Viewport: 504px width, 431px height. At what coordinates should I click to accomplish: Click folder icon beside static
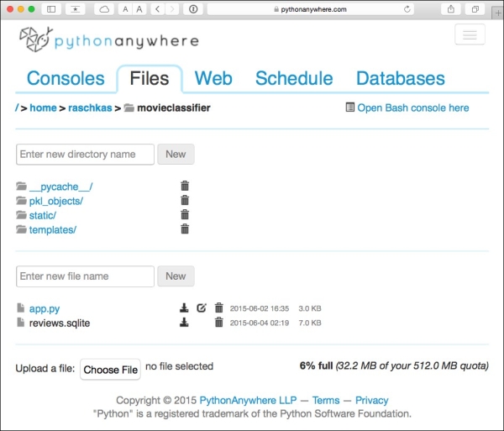pos(21,215)
